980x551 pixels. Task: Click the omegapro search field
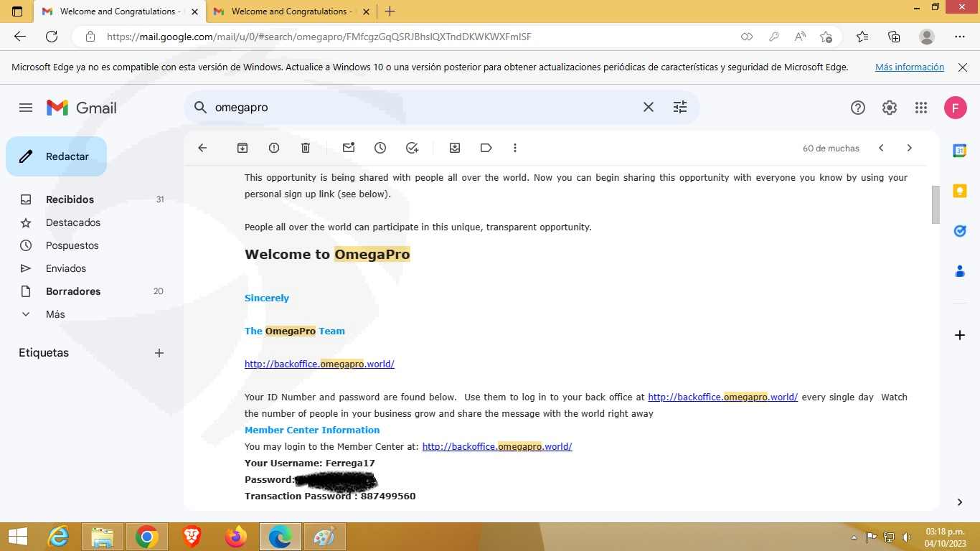[x=423, y=107]
